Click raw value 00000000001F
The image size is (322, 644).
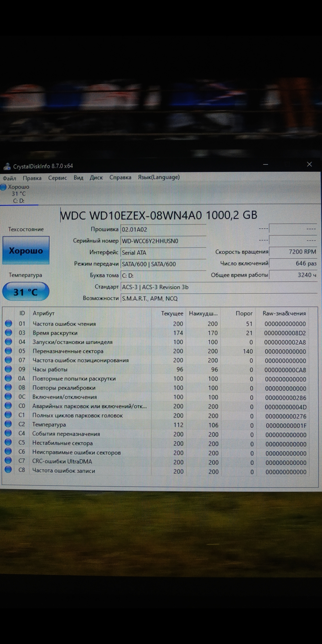coord(286,425)
